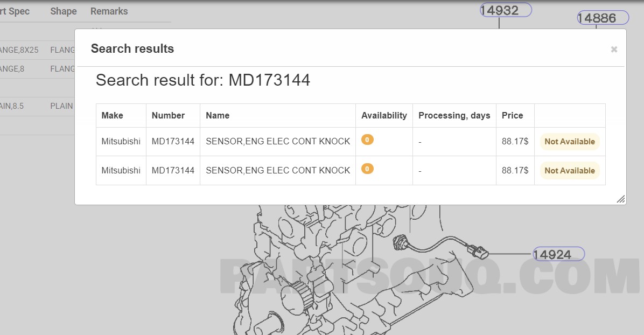This screenshot has width=644, height=335.
Task: Click the first row price 88.17$
Action: point(515,142)
